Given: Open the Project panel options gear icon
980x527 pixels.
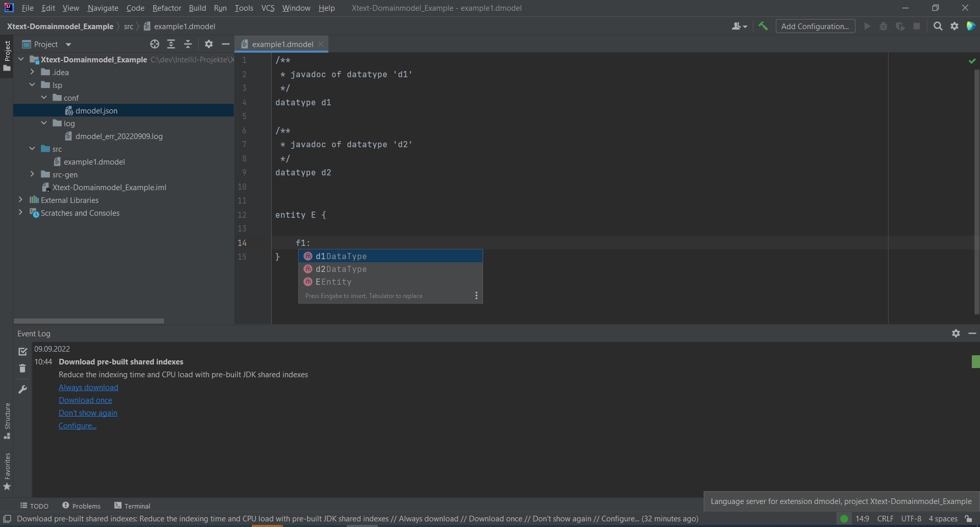Looking at the screenshot, I should (x=209, y=44).
